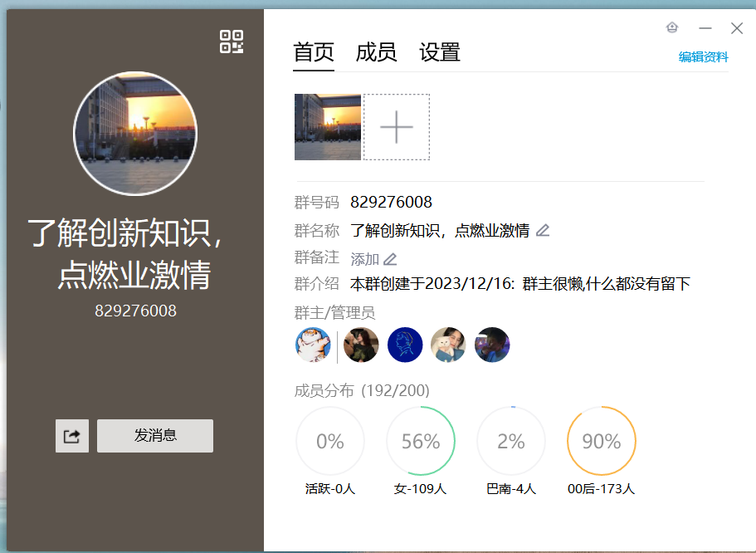Open the admin avatar holding white cat
Viewport: 756px width, 553px height.
[448, 345]
